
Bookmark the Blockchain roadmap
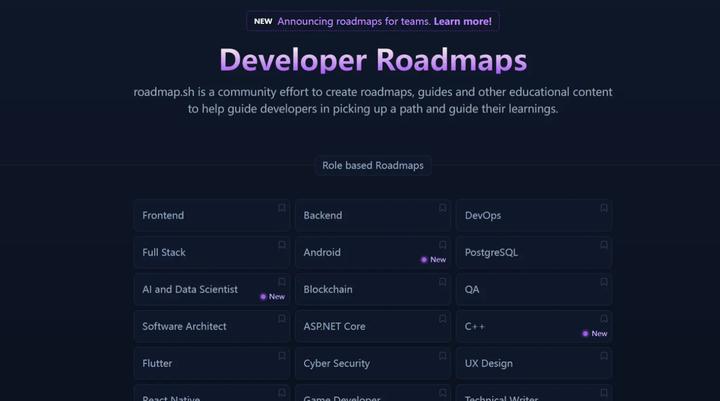point(443,282)
